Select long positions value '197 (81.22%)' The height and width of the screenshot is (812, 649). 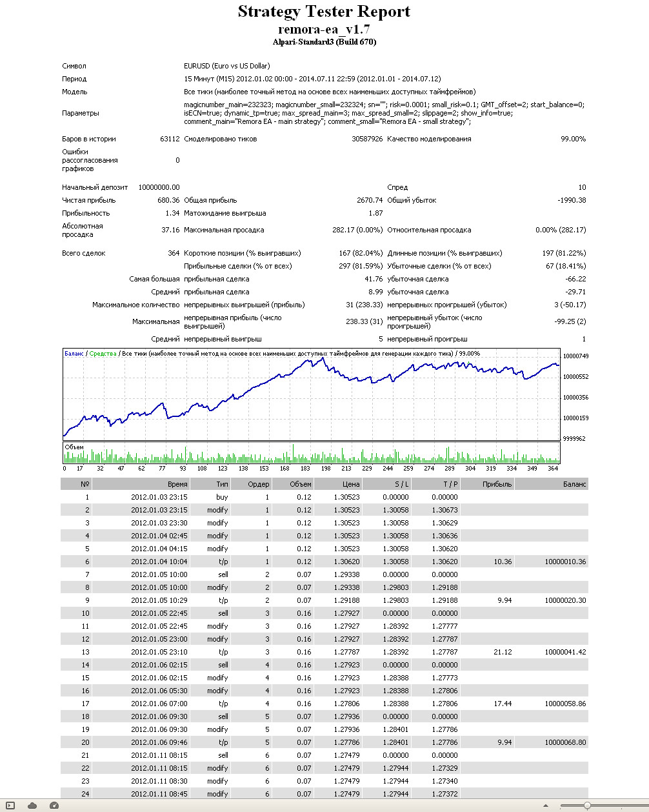pyautogui.click(x=564, y=253)
